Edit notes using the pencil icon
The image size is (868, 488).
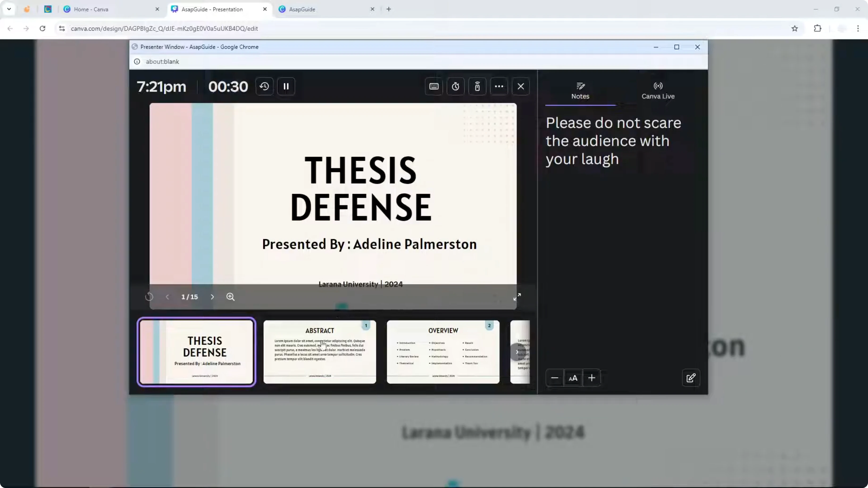(x=691, y=378)
